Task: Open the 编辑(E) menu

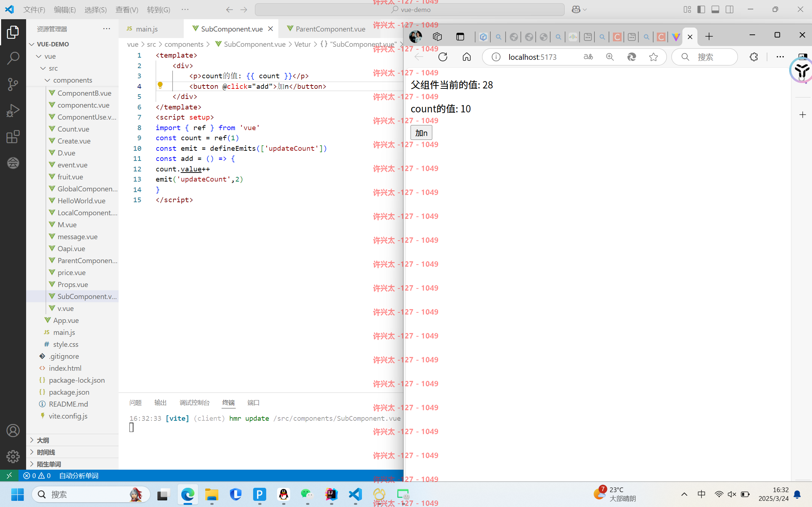Action: [65, 10]
